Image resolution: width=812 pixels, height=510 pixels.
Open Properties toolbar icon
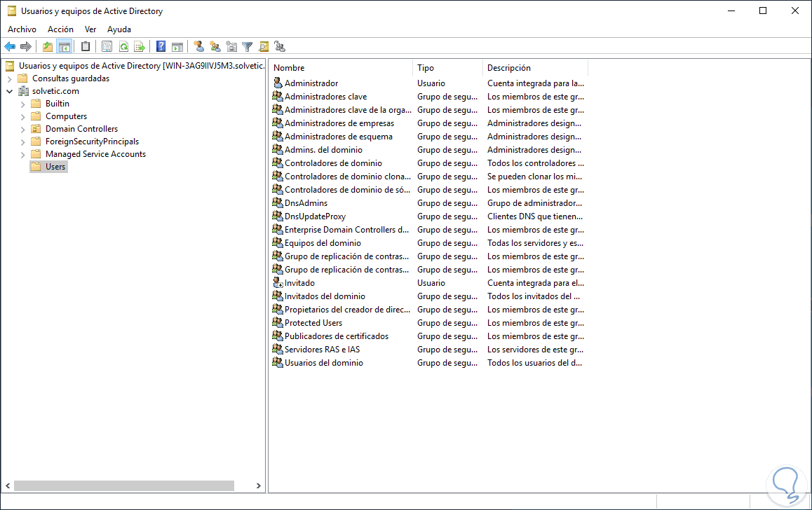[x=107, y=46]
